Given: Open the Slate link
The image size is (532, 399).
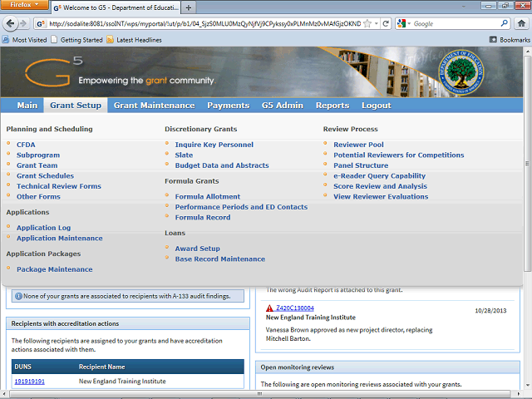Looking at the screenshot, I should pos(184,155).
